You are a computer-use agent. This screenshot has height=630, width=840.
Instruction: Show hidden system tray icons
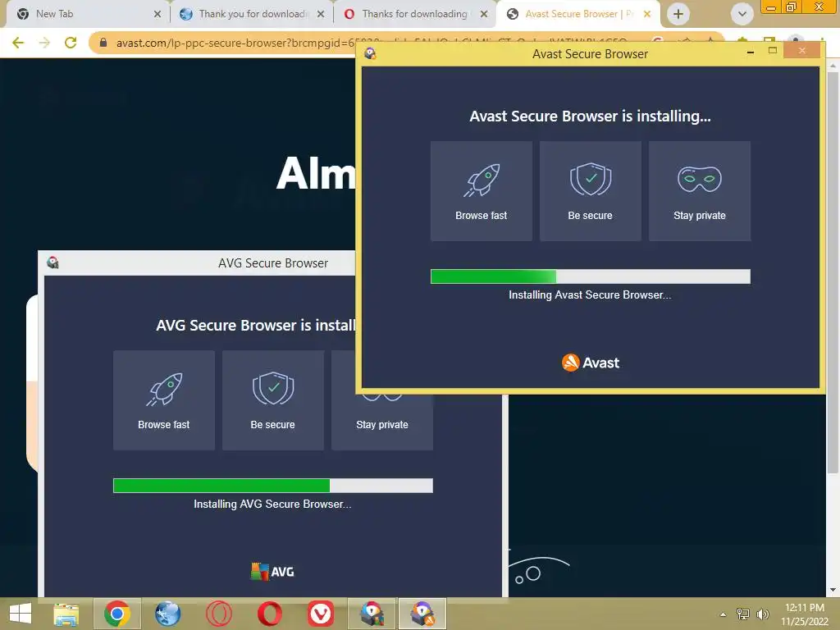point(724,614)
